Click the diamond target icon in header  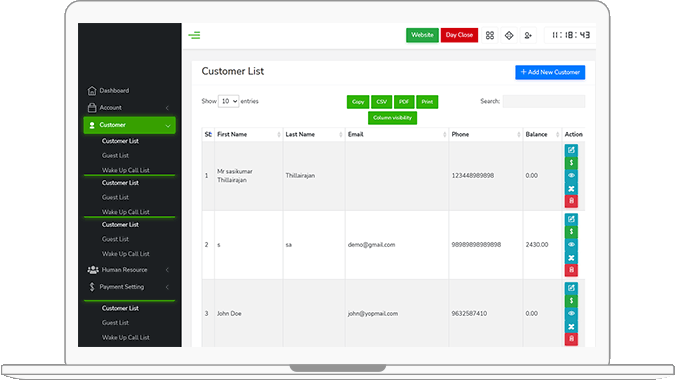509,35
